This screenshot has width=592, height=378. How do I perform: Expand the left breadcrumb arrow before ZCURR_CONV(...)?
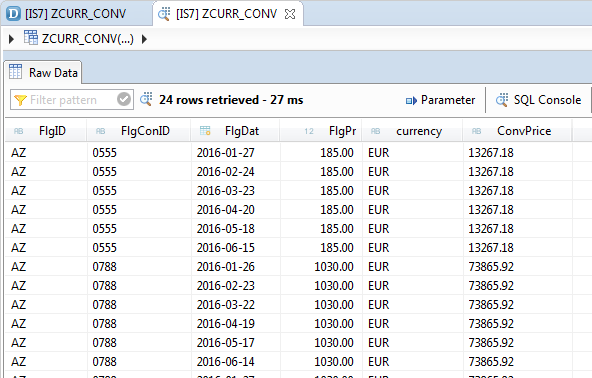[11, 39]
